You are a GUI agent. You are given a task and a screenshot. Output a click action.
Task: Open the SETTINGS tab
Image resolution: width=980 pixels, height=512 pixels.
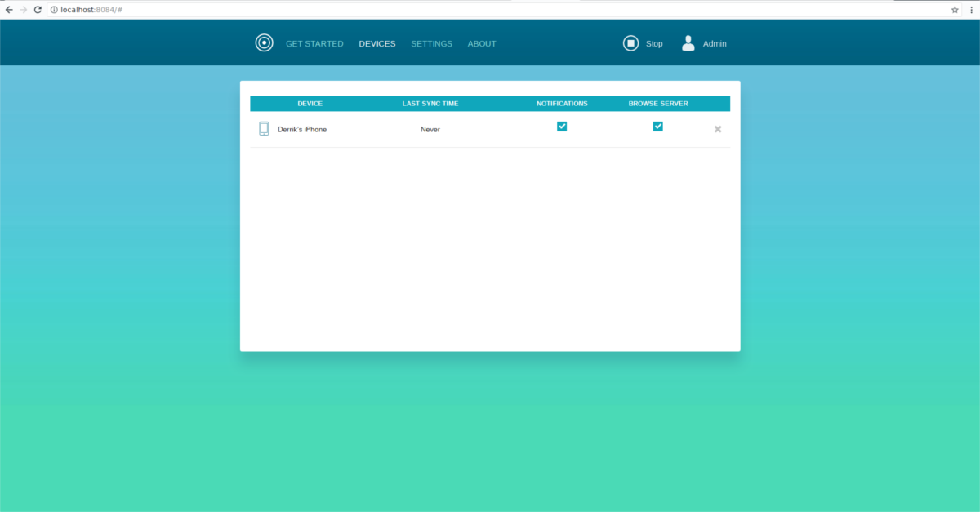431,44
